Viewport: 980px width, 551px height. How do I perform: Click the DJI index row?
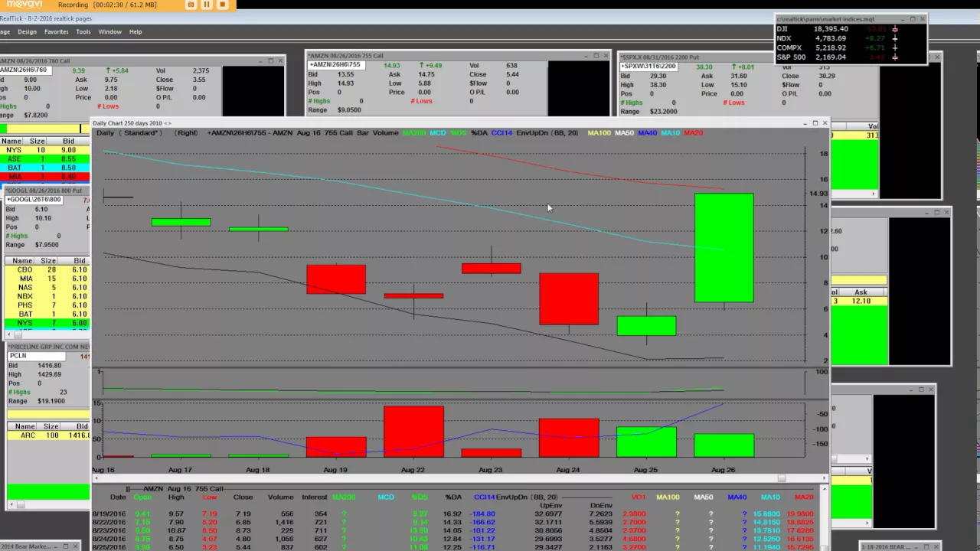point(850,29)
